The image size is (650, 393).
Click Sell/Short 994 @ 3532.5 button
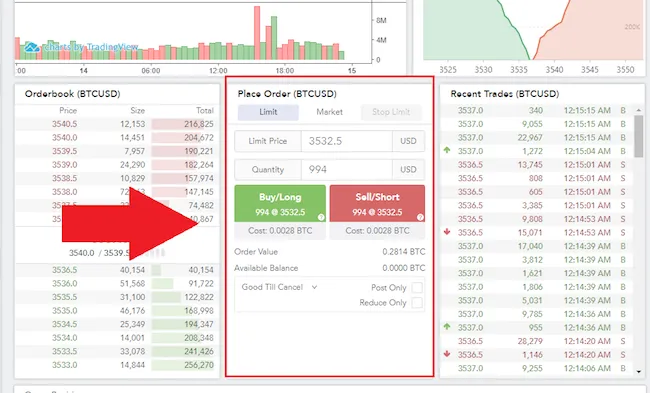click(x=377, y=204)
